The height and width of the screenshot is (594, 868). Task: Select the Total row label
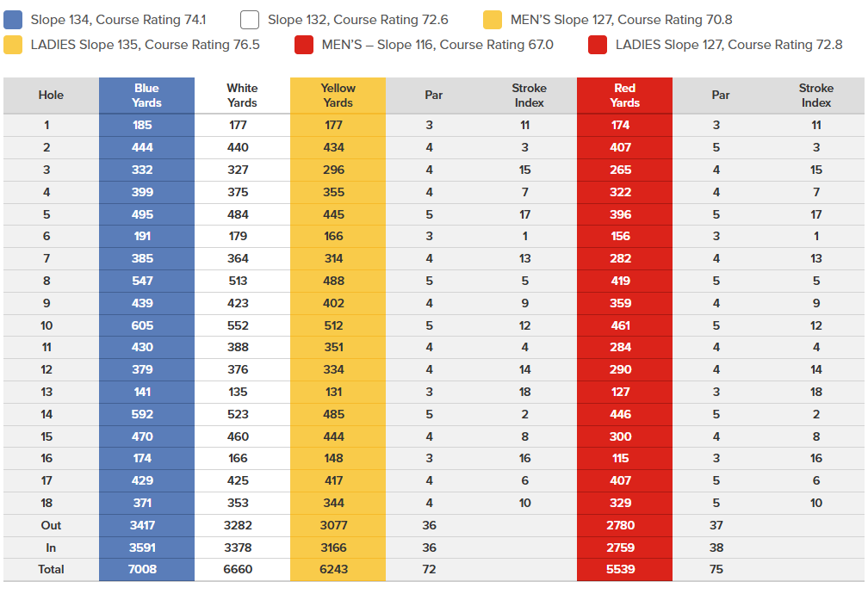[x=51, y=569]
